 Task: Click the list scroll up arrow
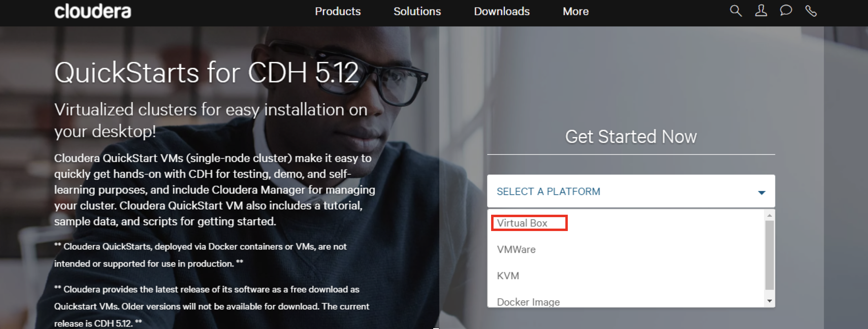[x=769, y=215]
